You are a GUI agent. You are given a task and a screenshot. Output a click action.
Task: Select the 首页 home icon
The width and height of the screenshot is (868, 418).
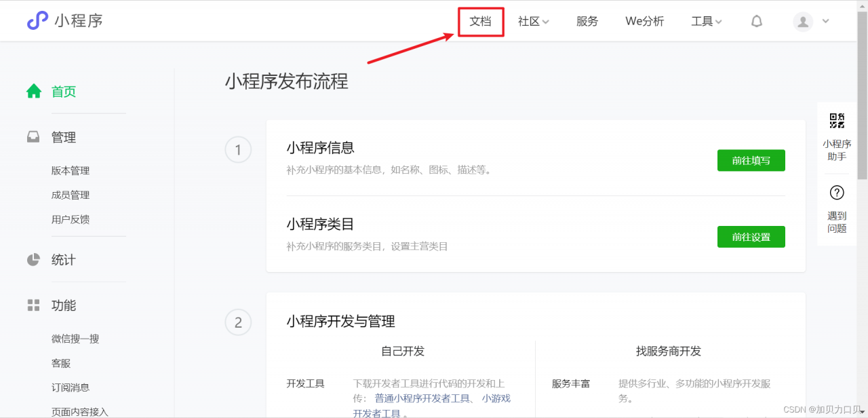point(33,92)
